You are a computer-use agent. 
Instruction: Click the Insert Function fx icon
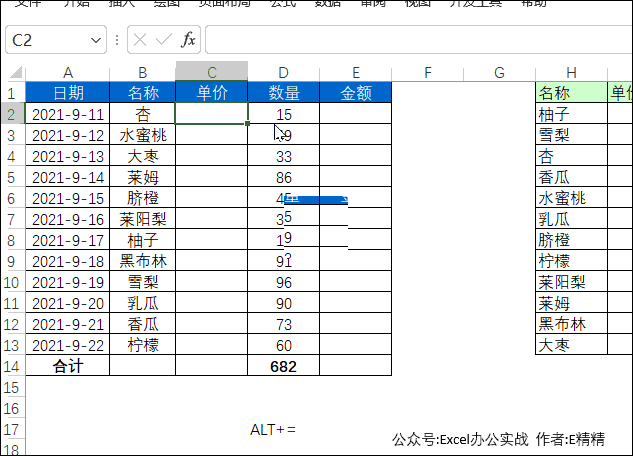click(189, 40)
